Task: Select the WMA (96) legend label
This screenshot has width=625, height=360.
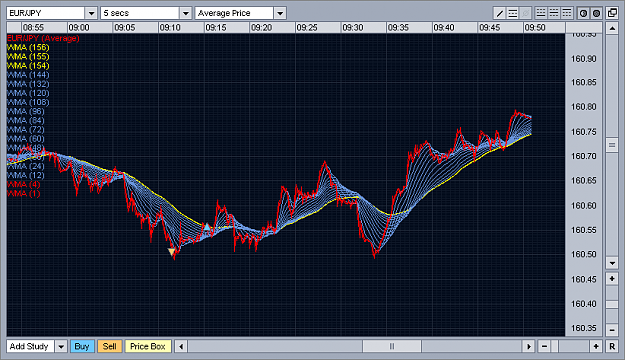Action: pos(26,111)
